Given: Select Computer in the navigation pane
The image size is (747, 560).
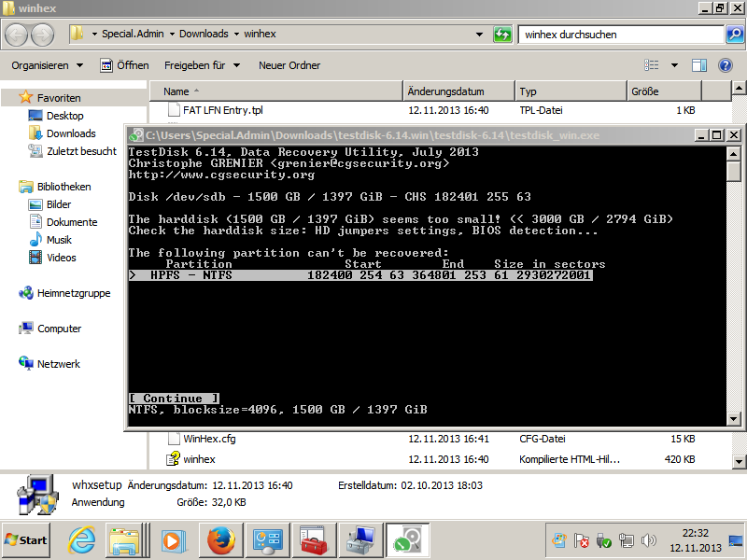Looking at the screenshot, I should 59,329.
